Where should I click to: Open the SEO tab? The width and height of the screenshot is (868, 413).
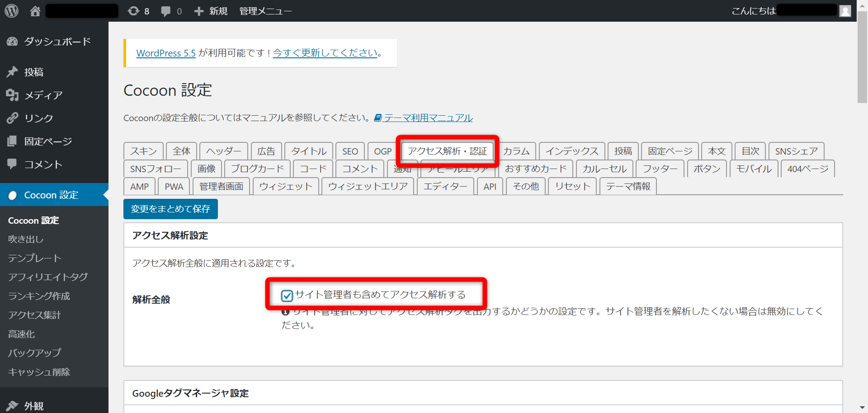(350, 151)
